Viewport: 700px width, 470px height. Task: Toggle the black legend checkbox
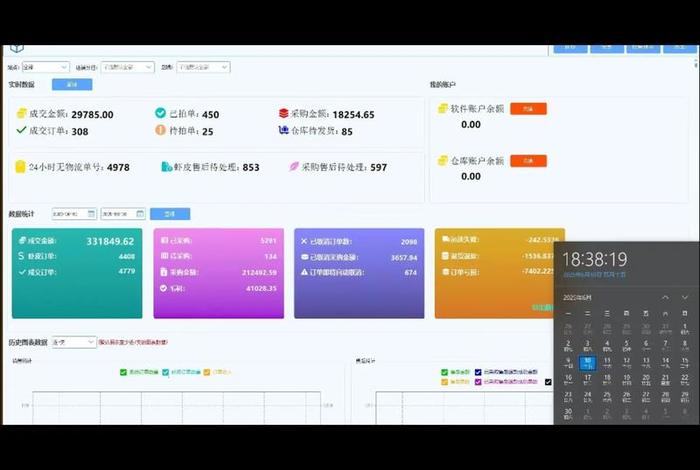point(548,382)
